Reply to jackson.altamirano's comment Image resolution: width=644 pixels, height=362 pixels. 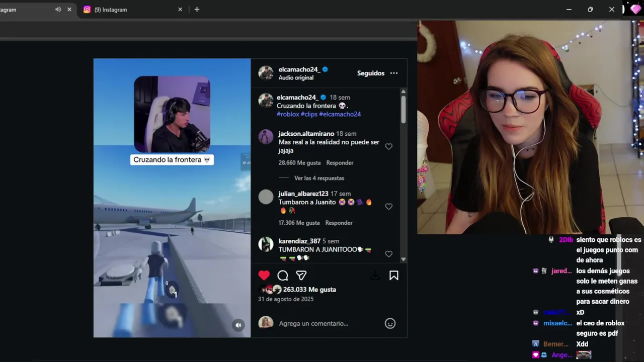340,163
